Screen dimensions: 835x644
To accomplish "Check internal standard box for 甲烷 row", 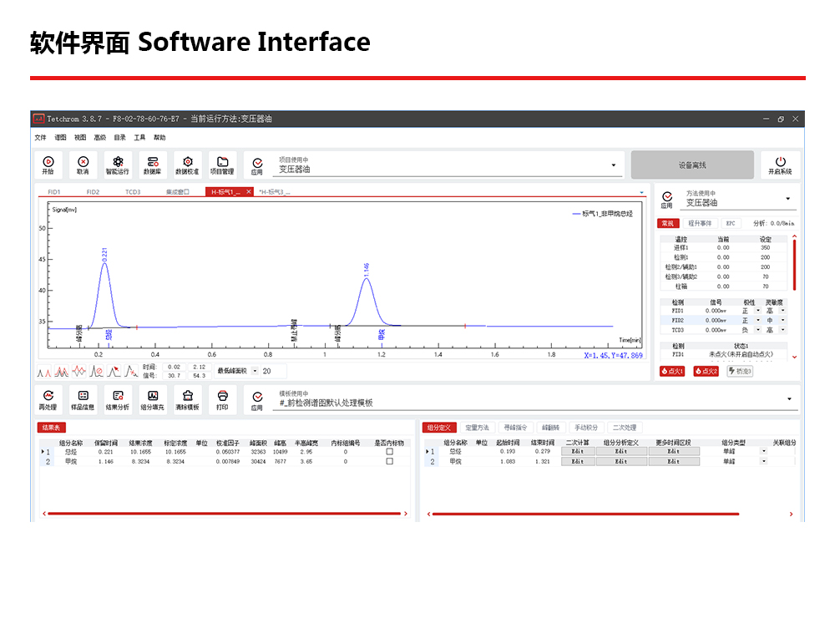I will tap(389, 461).
